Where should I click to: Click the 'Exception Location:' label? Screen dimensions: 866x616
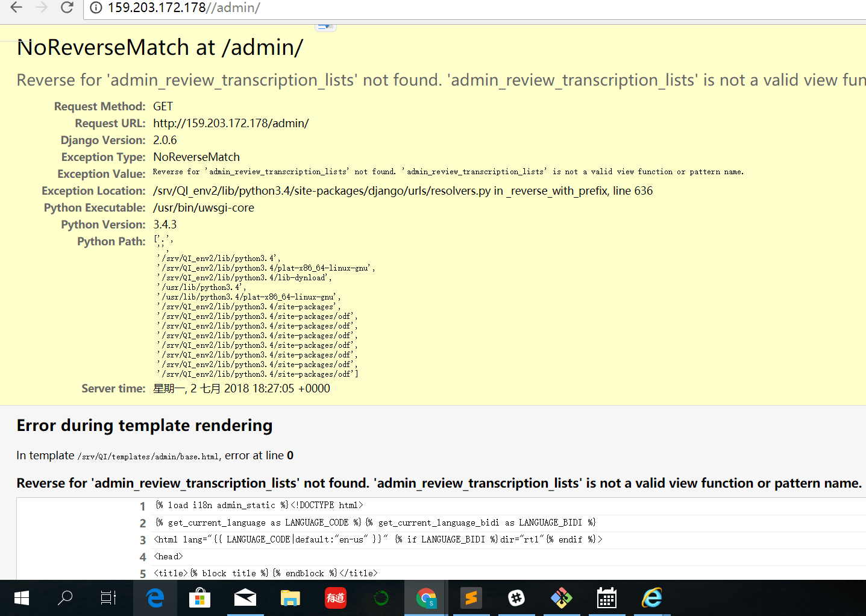coord(93,190)
